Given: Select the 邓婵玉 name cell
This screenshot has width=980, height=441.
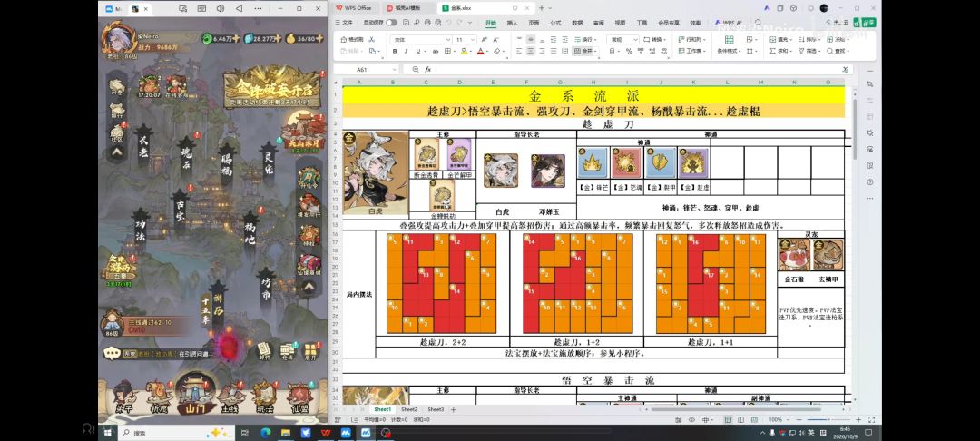Looking at the screenshot, I should tap(547, 212).
